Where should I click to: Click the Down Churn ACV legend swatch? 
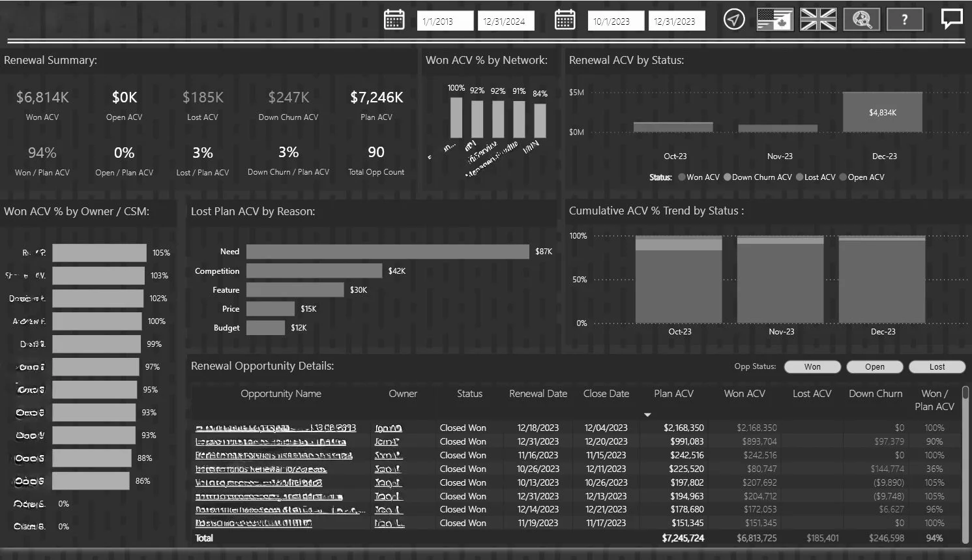(727, 177)
